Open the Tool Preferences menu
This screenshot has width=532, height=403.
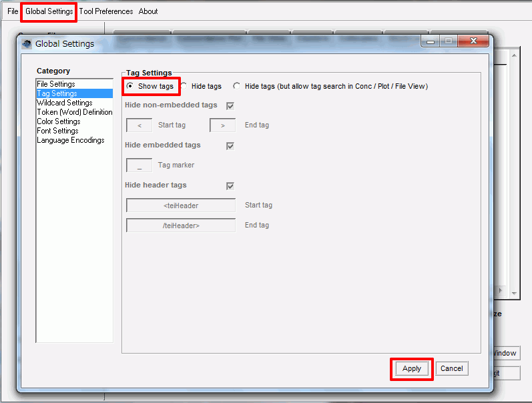(x=106, y=11)
